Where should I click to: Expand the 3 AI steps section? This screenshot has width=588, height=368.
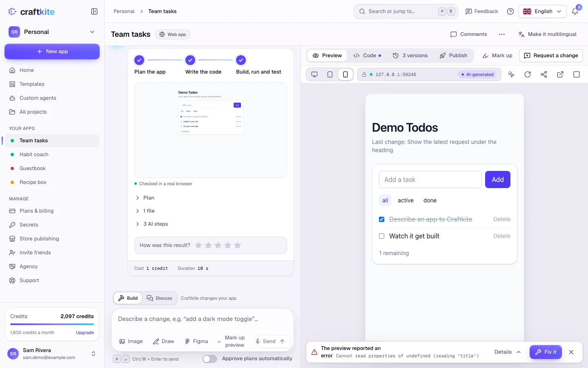[152, 224]
